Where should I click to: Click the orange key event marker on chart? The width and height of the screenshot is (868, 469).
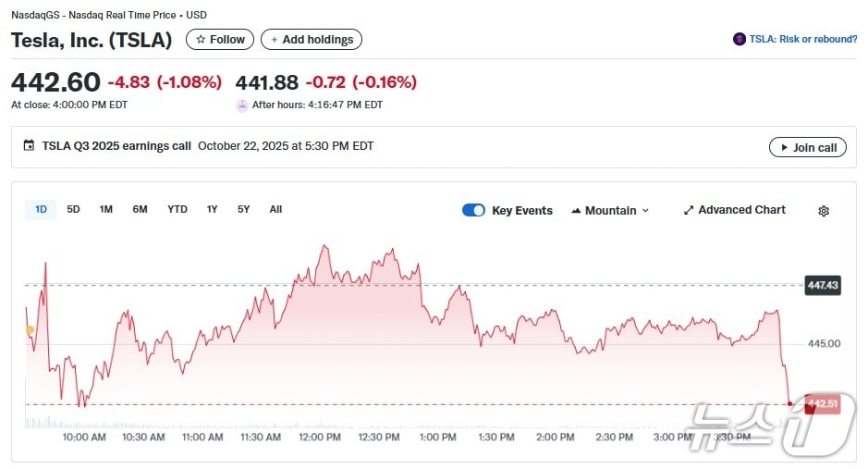[x=30, y=330]
